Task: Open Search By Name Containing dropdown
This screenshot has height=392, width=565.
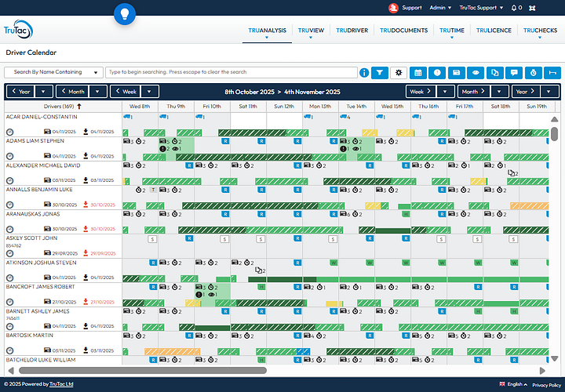Action: tap(53, 72)
